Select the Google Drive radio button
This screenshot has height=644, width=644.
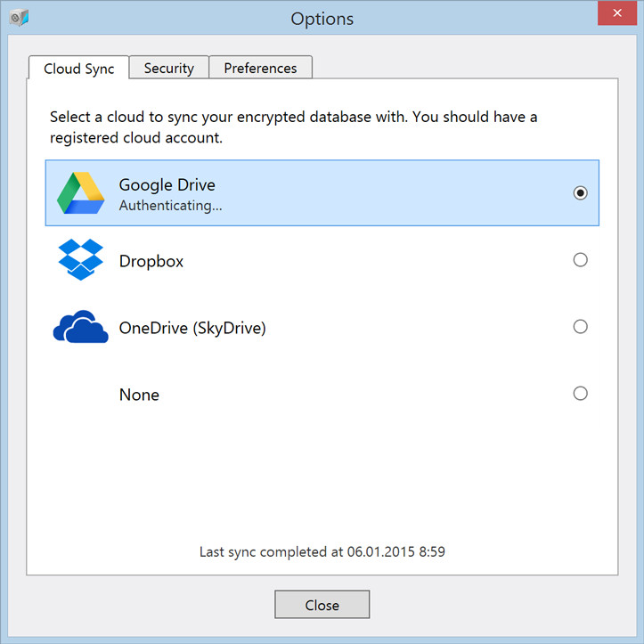pyautogui.click(x=580, y=192)
